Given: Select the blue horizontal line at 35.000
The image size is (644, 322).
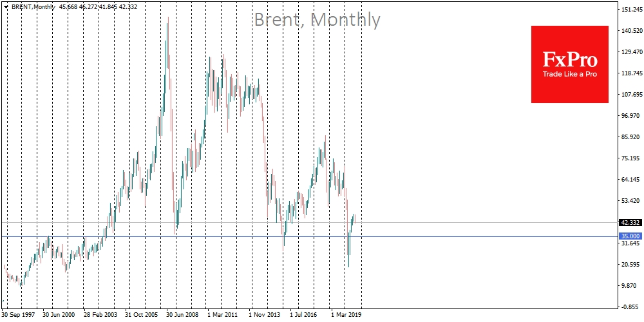Looking at the screenshot, I should tap(309, 236).
